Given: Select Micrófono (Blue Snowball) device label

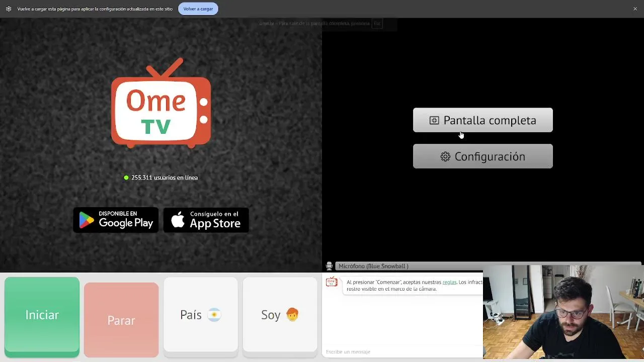Looking at the screenshot, I should coord(373,266).
